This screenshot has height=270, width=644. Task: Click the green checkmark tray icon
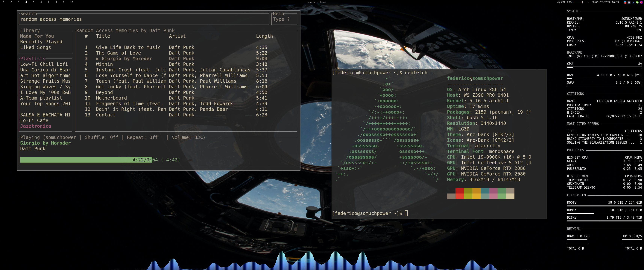pos(637,2)
